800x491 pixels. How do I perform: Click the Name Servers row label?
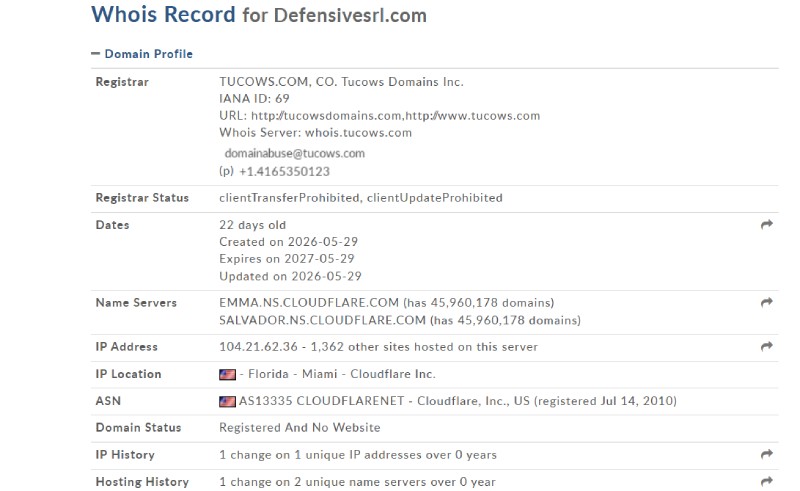[x=136, y=303]
